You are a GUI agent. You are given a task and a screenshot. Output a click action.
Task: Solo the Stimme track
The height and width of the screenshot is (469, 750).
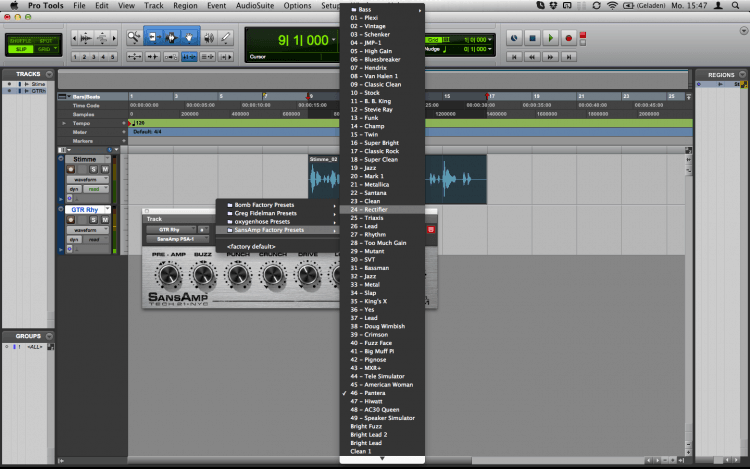(93, 169)
